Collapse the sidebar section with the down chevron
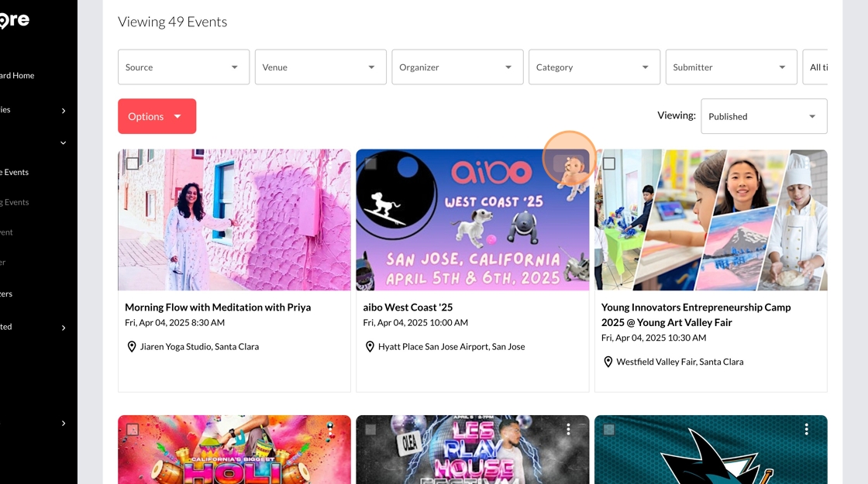This screenshot has height=484, width=868. click(63, 142)
